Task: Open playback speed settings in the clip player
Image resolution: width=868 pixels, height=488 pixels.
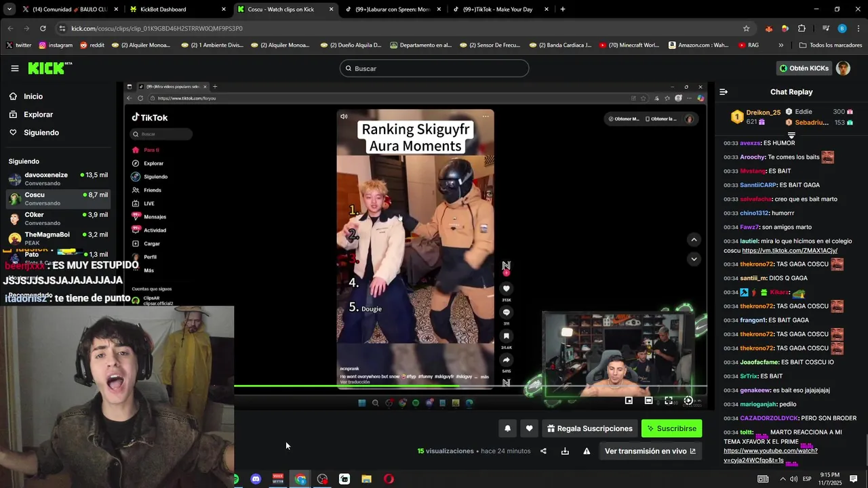Action: pos(688,401)
